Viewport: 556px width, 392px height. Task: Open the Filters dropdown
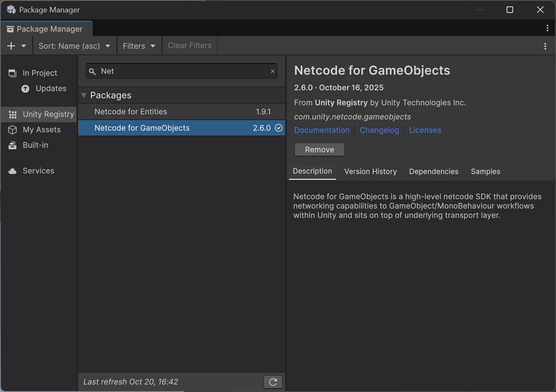coord(139,46)
